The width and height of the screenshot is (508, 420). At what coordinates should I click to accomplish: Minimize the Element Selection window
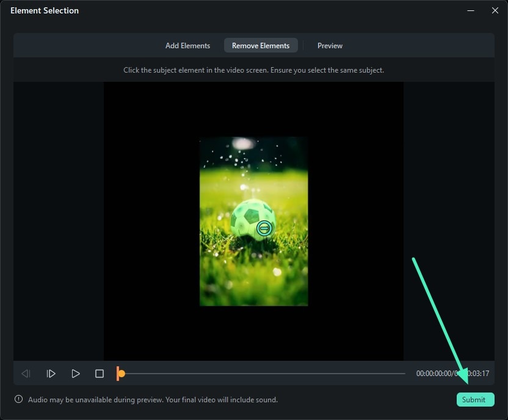click(x=470, y=10)
